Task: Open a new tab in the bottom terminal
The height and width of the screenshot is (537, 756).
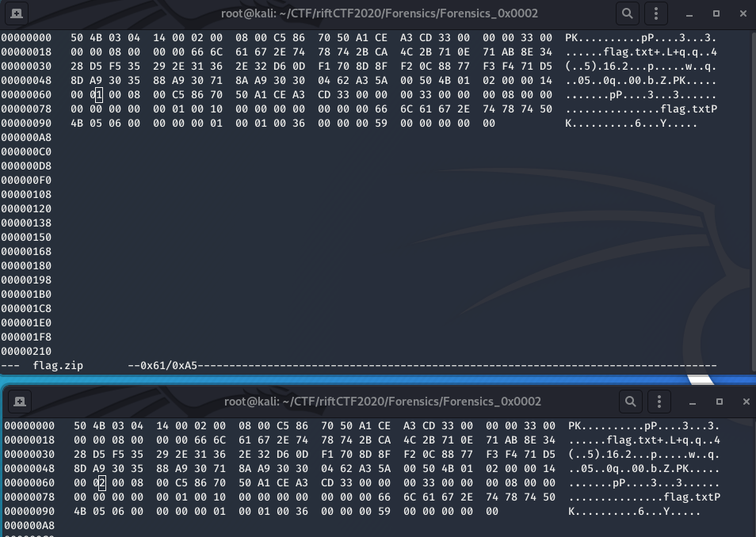Action: coord(20,402)
